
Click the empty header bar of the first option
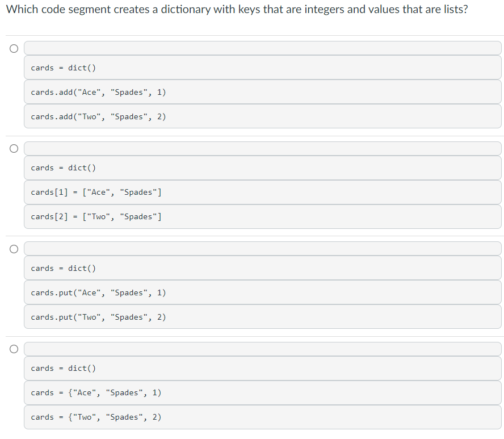click(x=262, y=48)
